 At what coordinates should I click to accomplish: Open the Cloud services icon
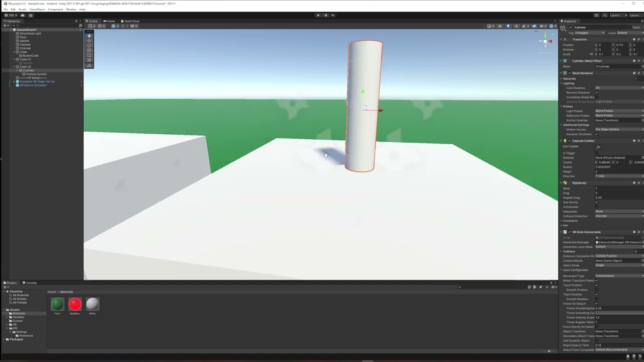click(23, 15)
